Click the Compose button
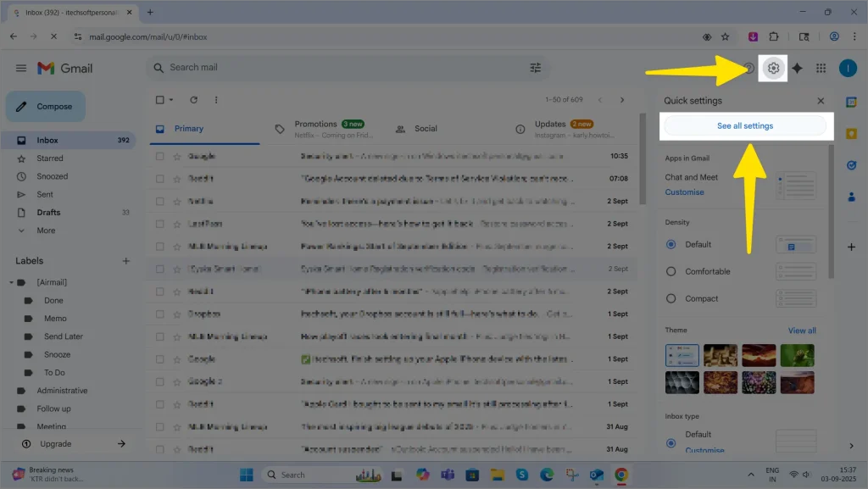 [46, 107]
